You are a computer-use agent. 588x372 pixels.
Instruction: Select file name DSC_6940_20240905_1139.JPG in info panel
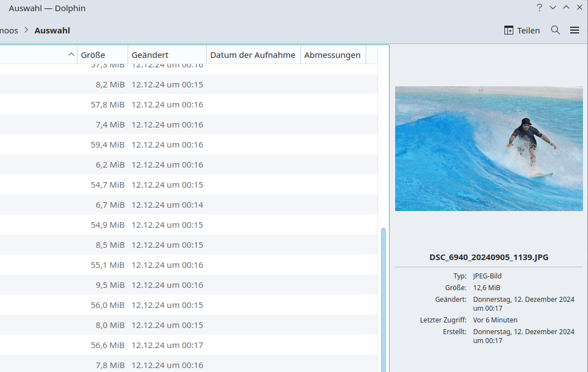tap(489, 257)
